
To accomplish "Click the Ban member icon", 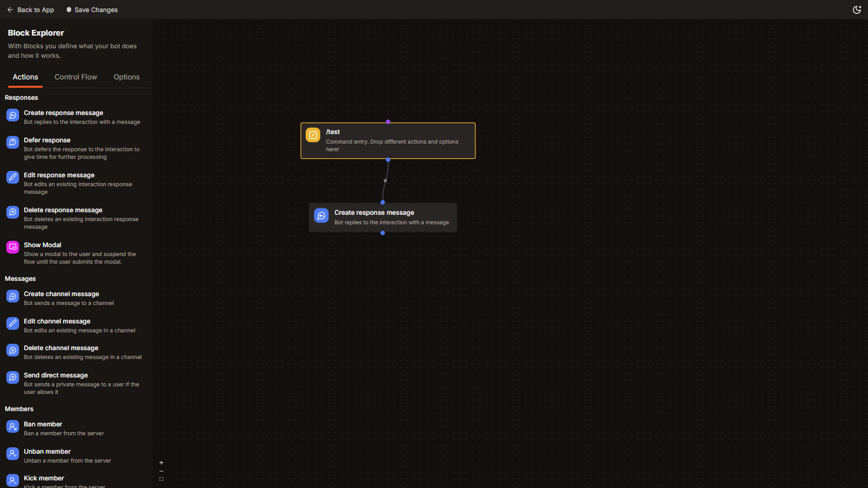I will tap(13, 426).
